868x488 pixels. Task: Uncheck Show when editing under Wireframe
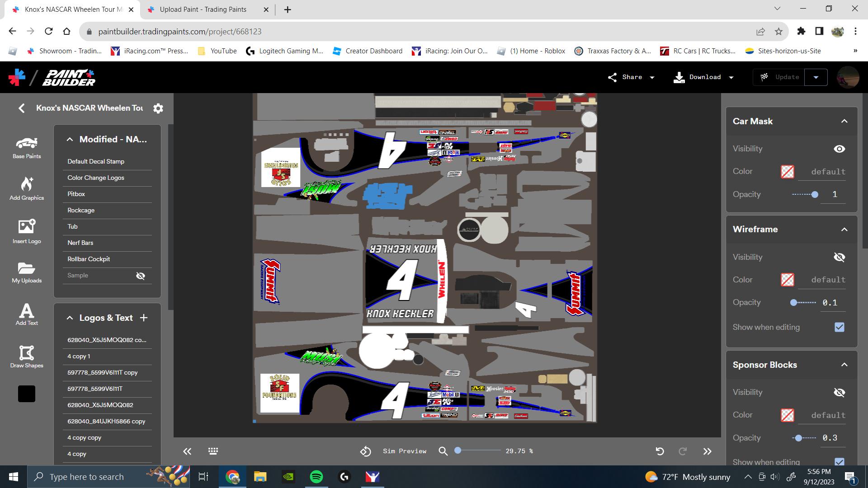click(x=840, y=327)
